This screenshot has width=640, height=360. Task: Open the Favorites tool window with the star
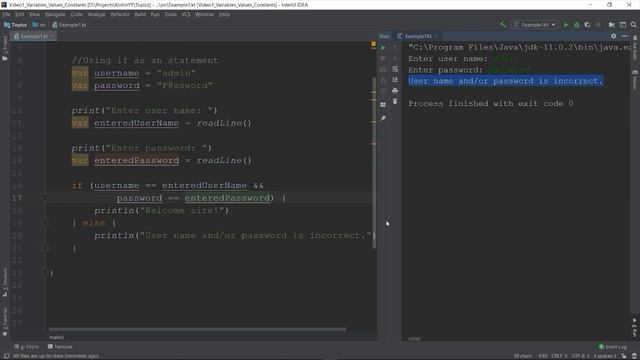click(x=5, y=322)
